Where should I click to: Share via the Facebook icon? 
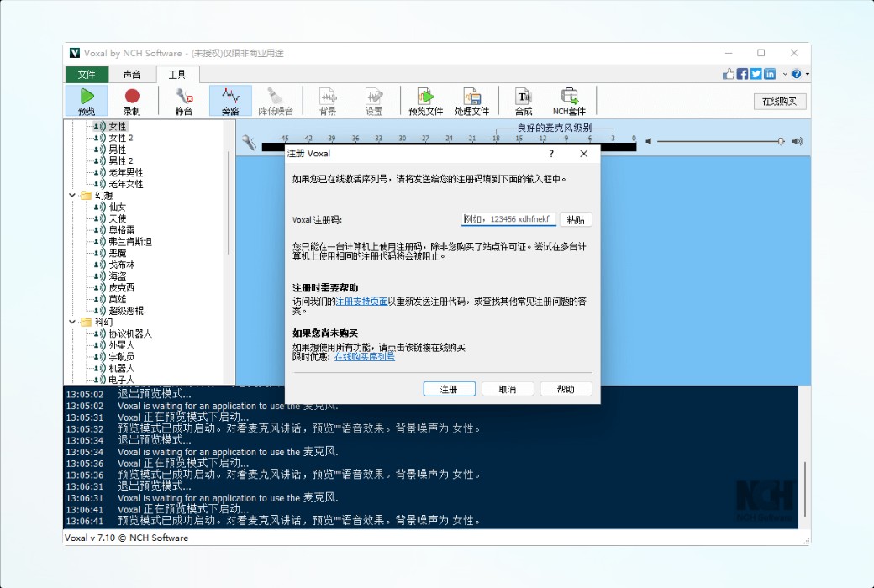(x=742, y=74)
